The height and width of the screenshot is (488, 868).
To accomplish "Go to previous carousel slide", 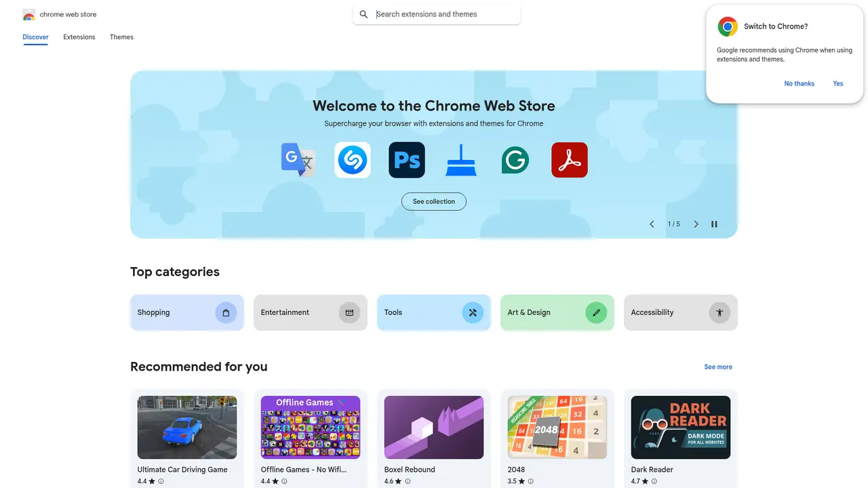I will 652,224.
